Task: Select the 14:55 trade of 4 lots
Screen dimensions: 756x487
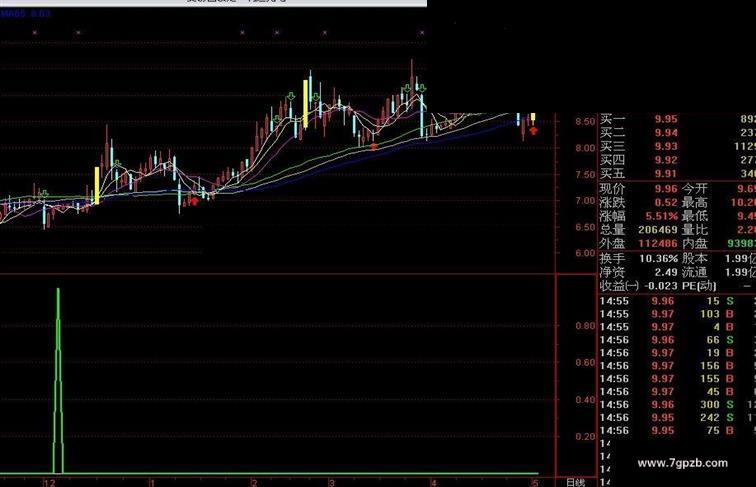Action: (x=677, y=327)
